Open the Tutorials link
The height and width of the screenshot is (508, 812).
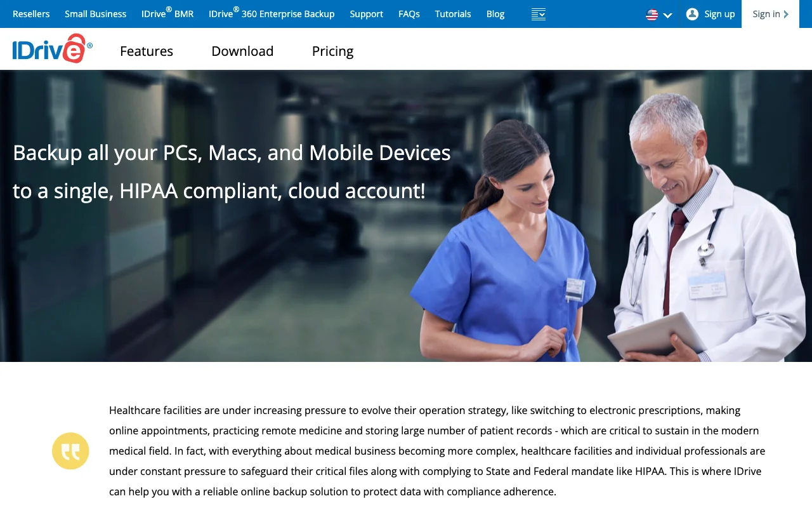click(453, 14)
